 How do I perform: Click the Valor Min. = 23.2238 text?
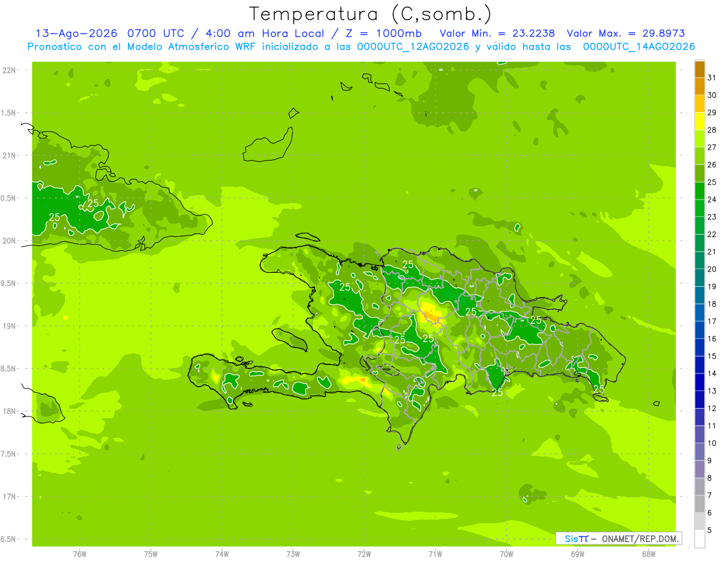click(x=497, y=33)
